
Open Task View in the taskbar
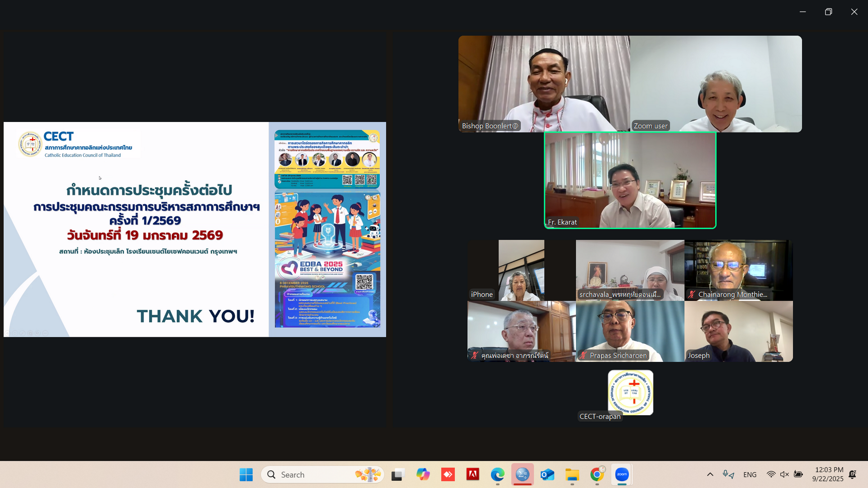click(398, 474)
